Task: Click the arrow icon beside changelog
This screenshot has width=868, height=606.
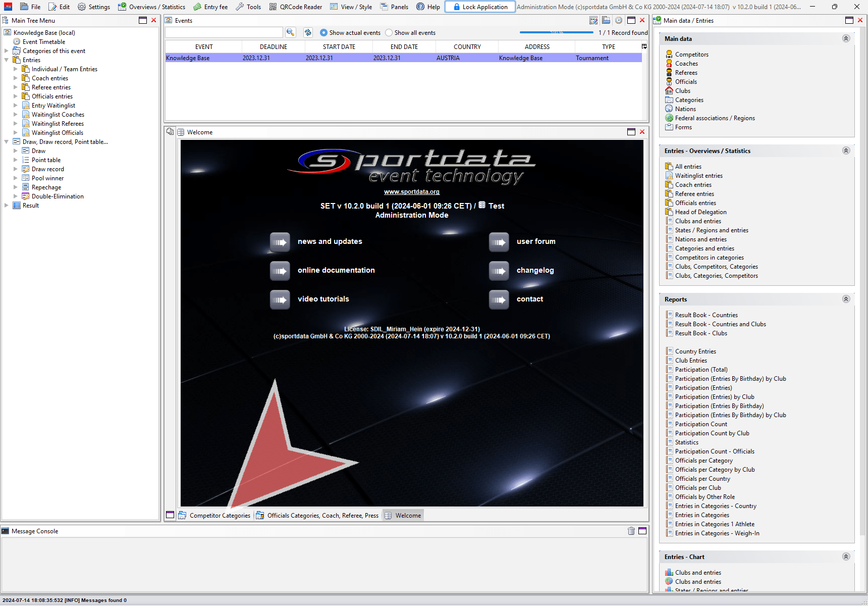Action: pyautogui.click(x=499, y=271)
